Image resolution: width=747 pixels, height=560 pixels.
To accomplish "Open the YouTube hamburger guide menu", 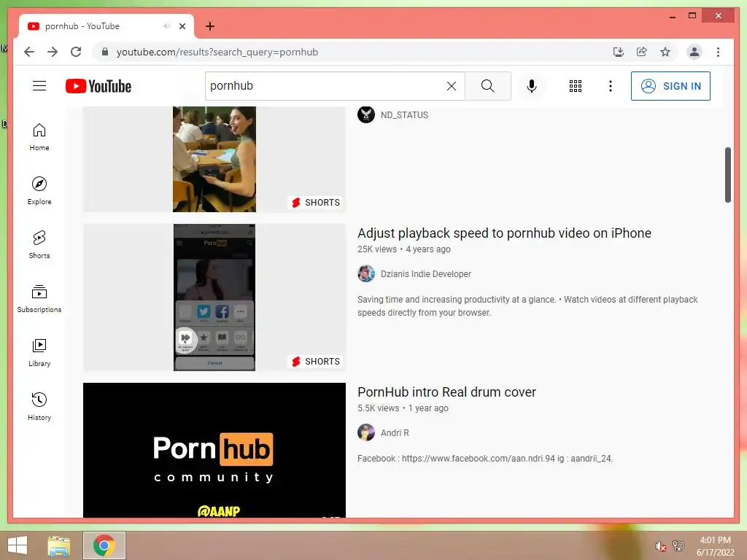I will 39,86.
